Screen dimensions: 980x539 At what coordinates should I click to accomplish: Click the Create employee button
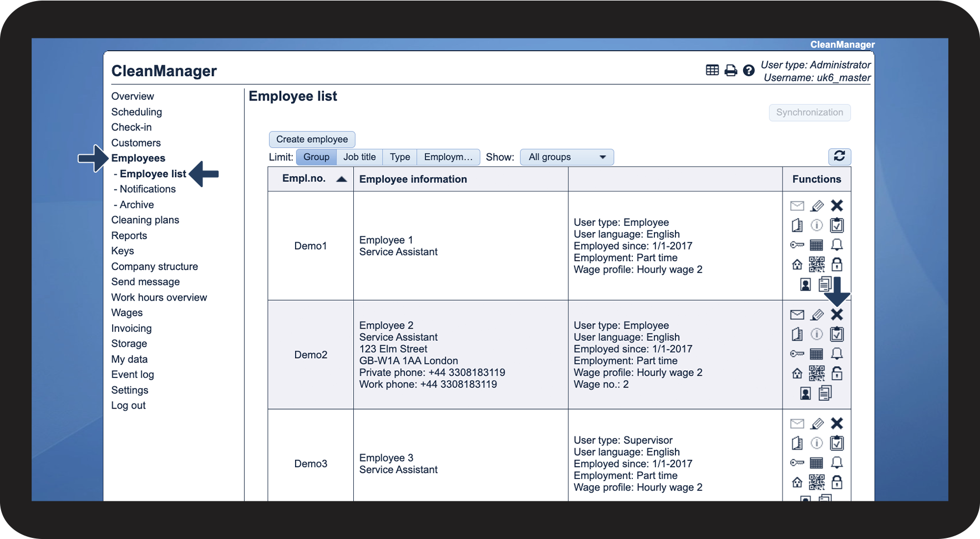coord(312,139)
